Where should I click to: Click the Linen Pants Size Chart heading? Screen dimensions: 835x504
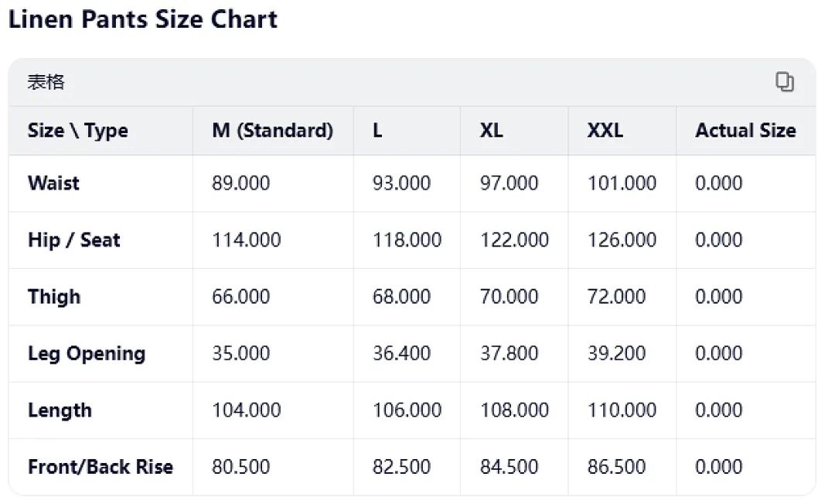tap(143, 19)
